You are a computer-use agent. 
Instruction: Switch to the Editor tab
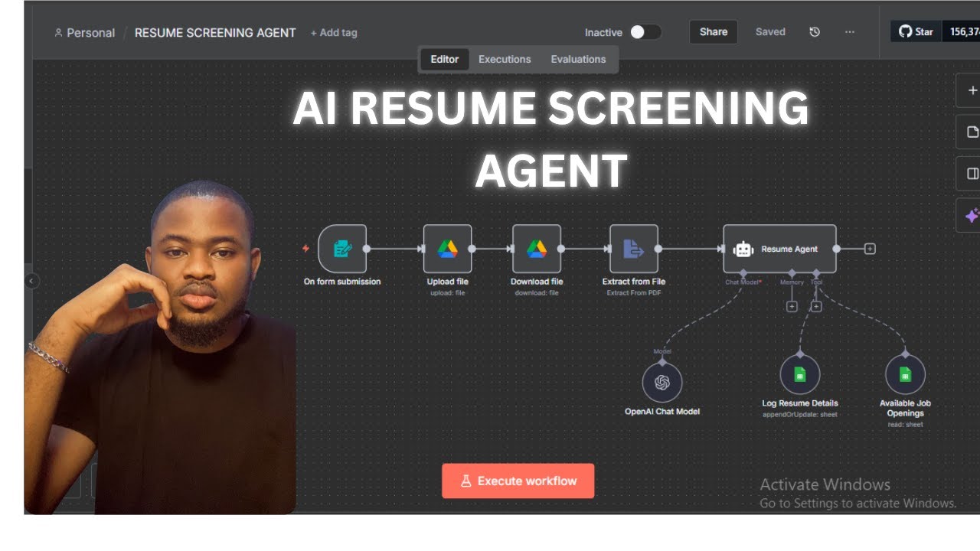click(x=444, y=59)
